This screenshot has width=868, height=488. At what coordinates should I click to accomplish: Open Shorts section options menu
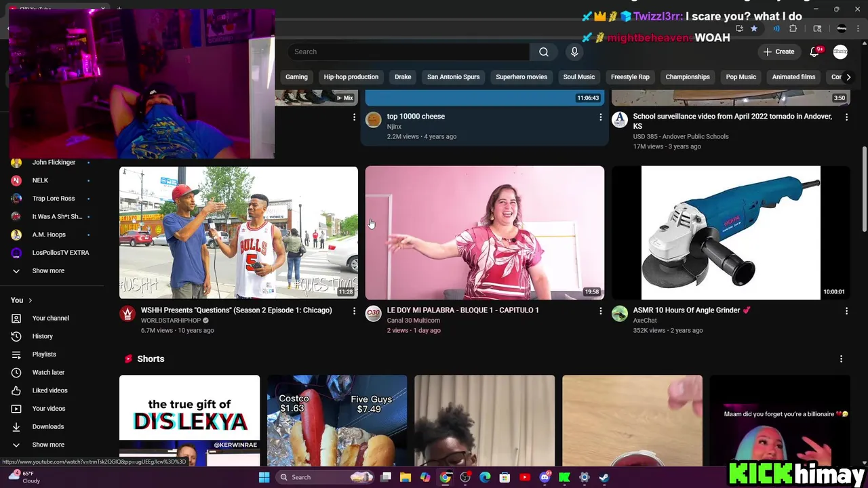[x=841, y=359]
